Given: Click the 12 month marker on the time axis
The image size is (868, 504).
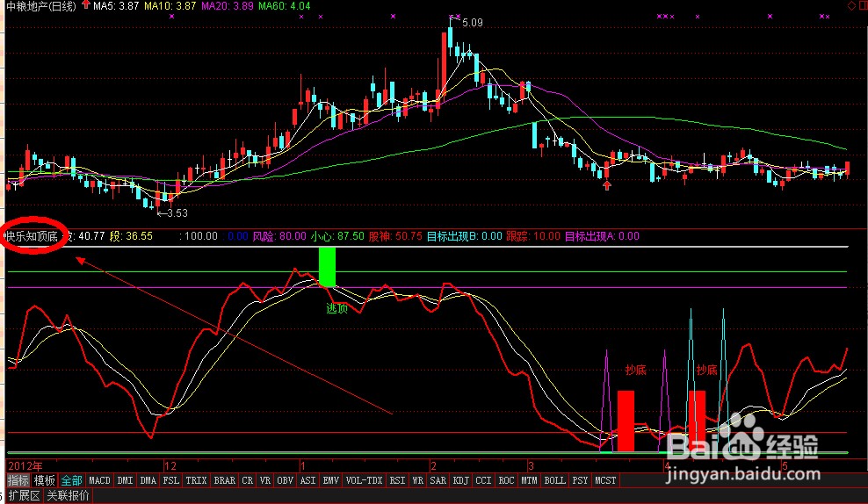Looking at the screenshot, I should click(170, 466).
